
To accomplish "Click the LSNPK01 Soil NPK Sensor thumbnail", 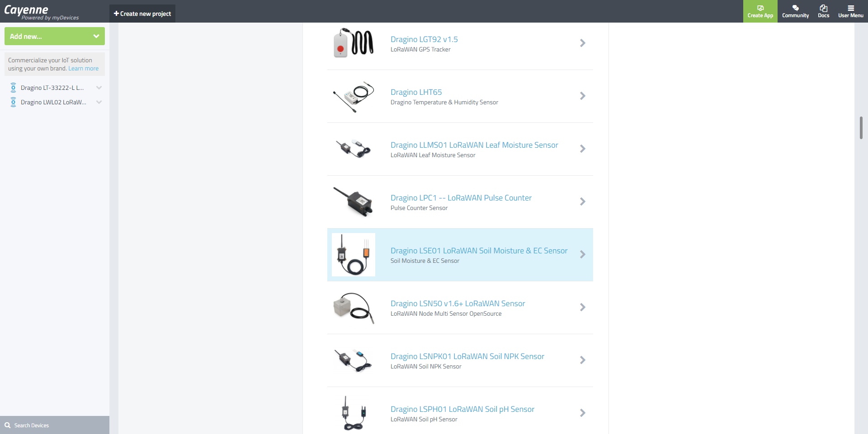I will tap(354, 360).
